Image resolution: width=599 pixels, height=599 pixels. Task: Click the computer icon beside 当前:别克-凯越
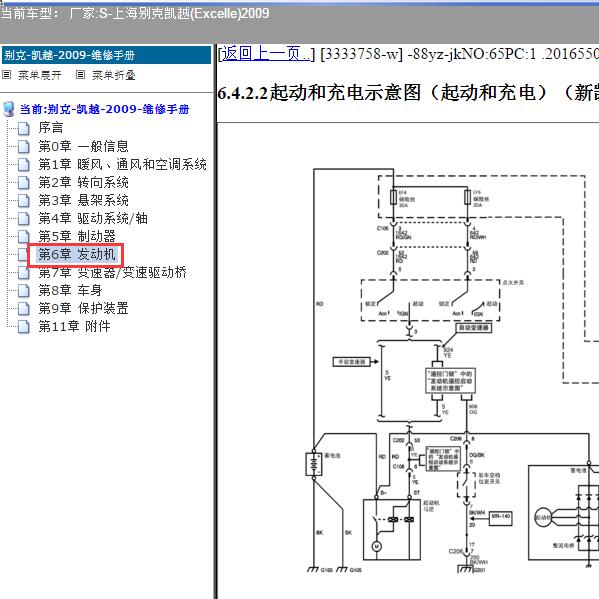pyautogui.click(x=8, y=109)
